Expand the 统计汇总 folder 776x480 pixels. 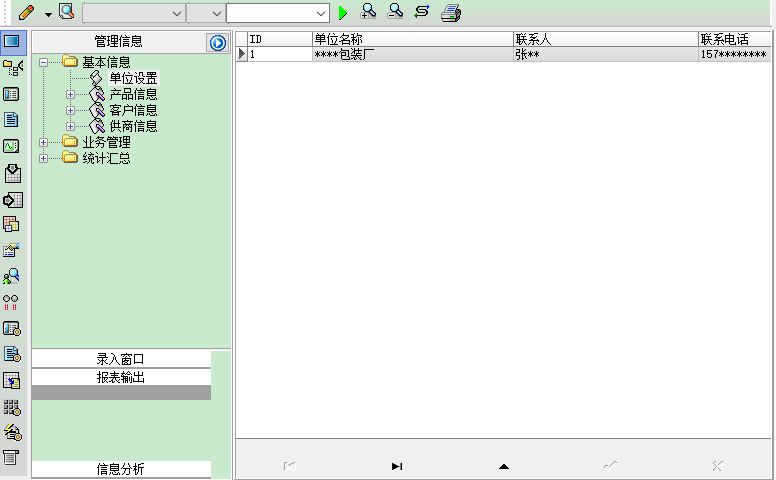pyautogui.click(x=44, y=158)
